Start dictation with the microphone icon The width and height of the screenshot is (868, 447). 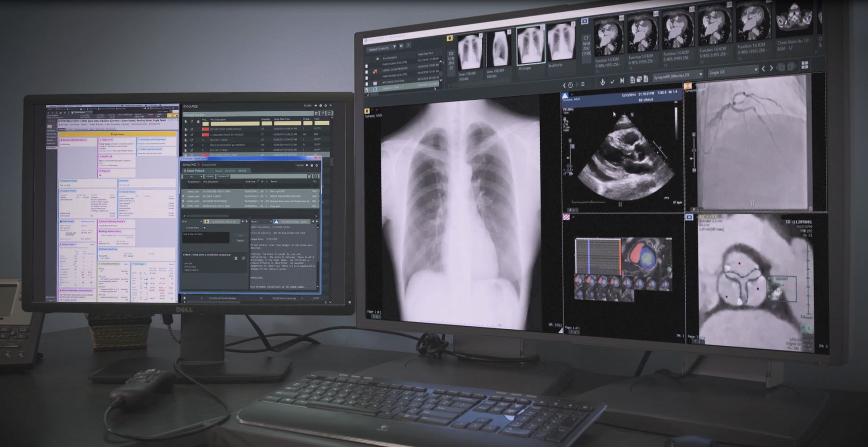[602, 82]
